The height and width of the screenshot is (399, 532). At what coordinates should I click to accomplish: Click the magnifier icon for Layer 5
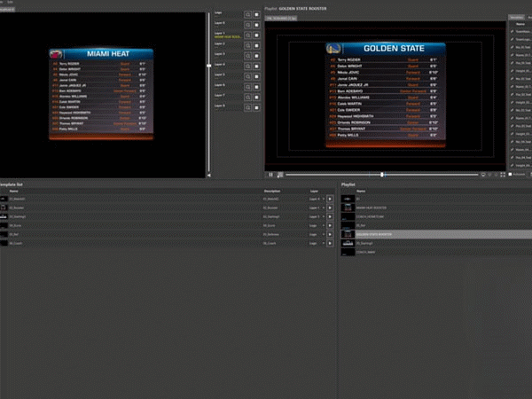tap(247, 75)
